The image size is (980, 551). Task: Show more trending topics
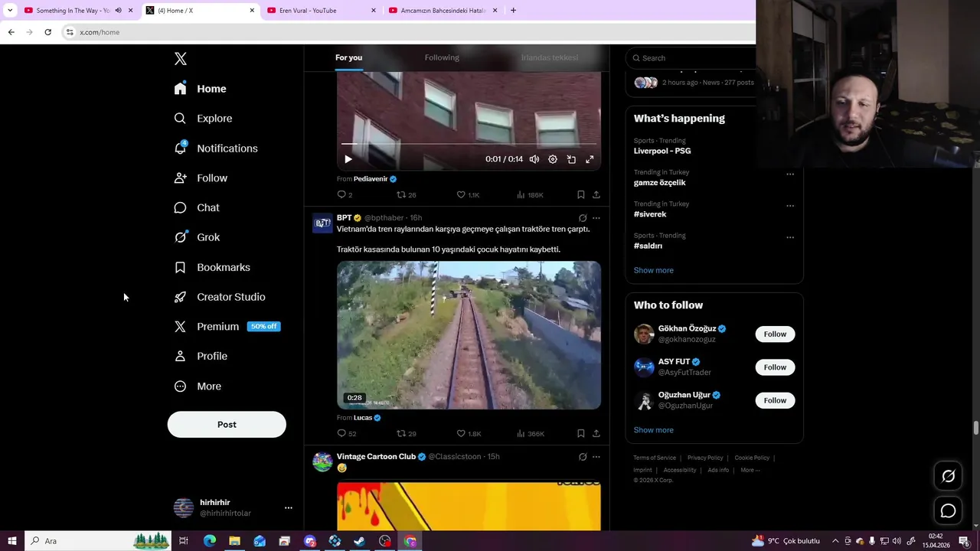tap(654, 270)
